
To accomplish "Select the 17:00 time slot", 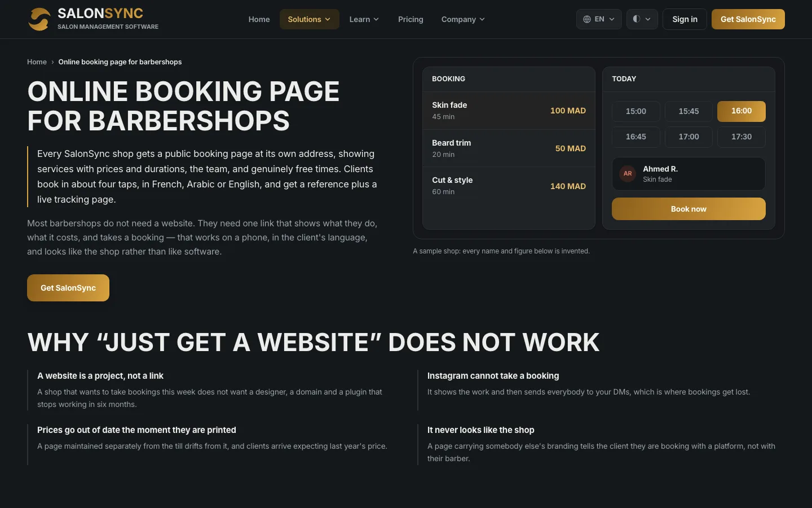I will [689, 137].
